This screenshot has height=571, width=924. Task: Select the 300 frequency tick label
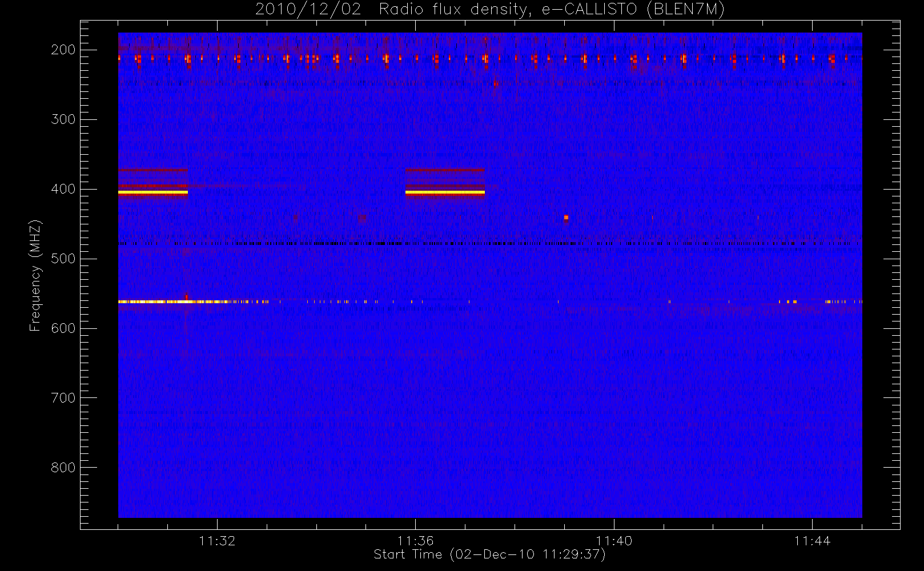[x=63, y=119]
